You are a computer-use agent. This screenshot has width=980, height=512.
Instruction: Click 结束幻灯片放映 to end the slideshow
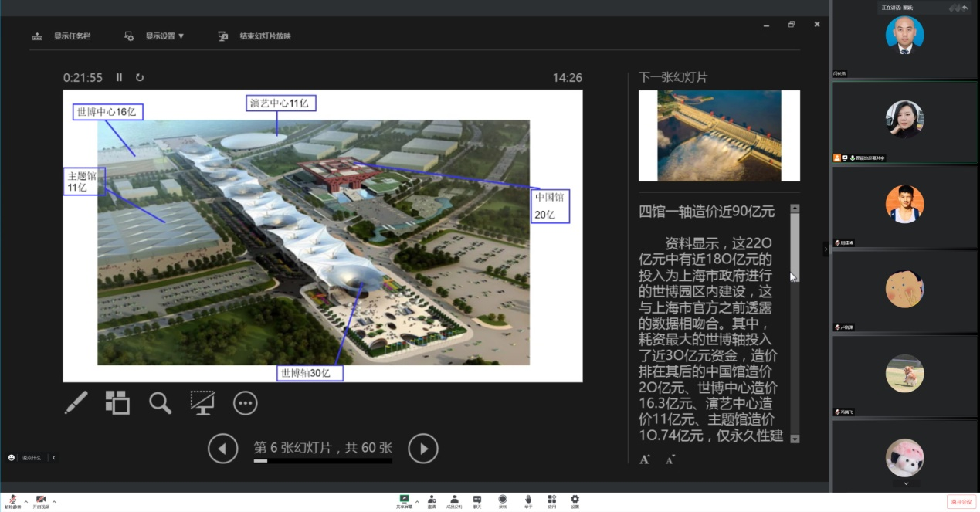coord(255,36)
